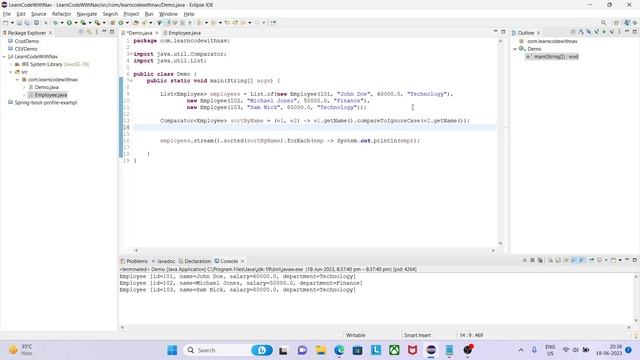The height and width of the screenshot is (360, 640).
Task: Toggle Hide Local Types in Outline toolbar
Action: click(612, 32)
